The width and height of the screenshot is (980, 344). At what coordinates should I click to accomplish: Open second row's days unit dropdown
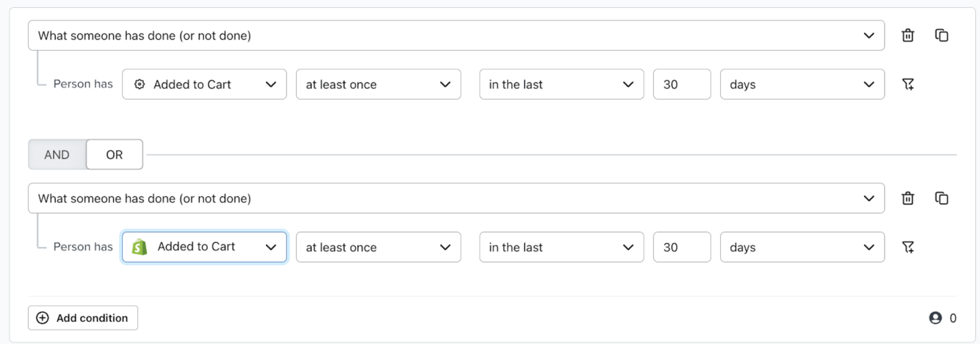(802, 247)
